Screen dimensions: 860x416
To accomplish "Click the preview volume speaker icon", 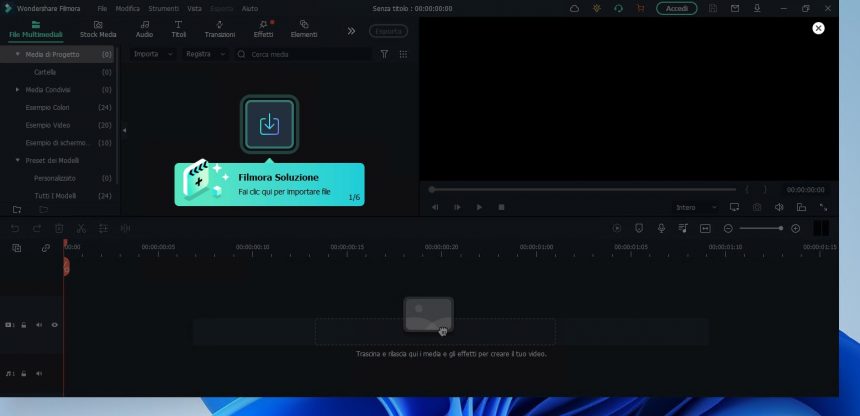I will [779, 207].
